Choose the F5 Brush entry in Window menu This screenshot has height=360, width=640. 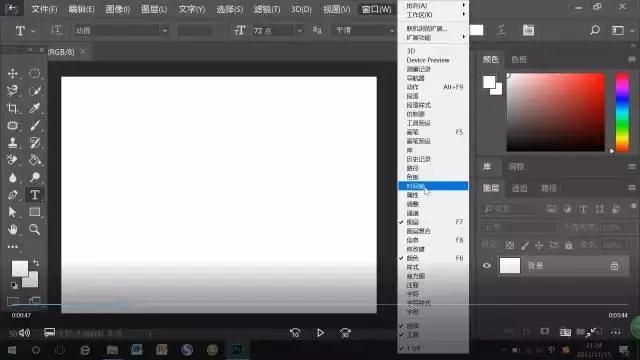coord(433,132)
